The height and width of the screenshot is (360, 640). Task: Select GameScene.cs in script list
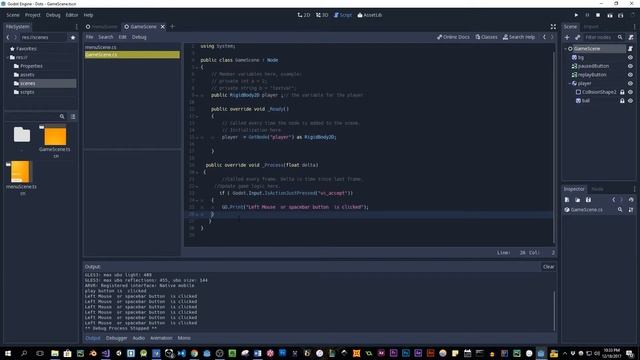[132, 55]
